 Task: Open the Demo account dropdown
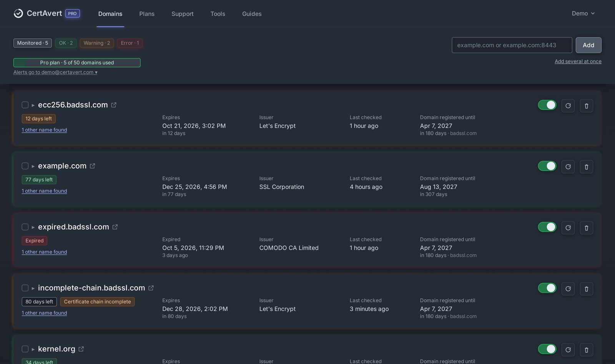pyautogui.click(x=583, y=13)
